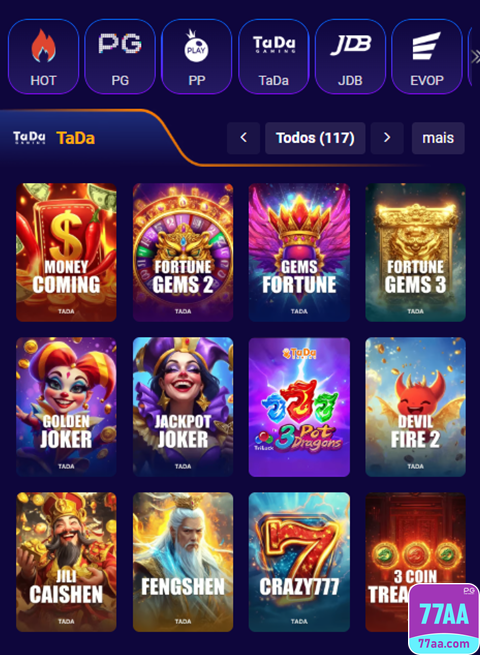Launch Fortune Gems 2 game

point(183,252)
